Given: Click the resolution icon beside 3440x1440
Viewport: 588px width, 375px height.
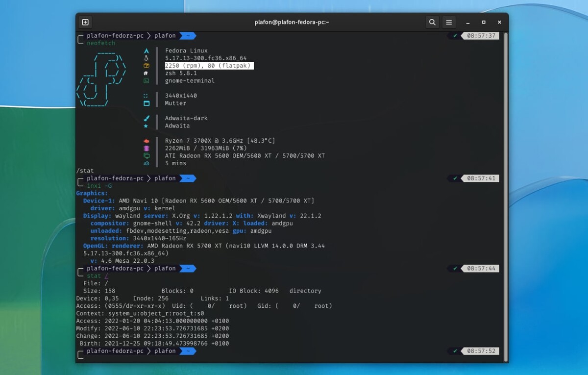Looking at the screenshot, I should click(146, 96).
